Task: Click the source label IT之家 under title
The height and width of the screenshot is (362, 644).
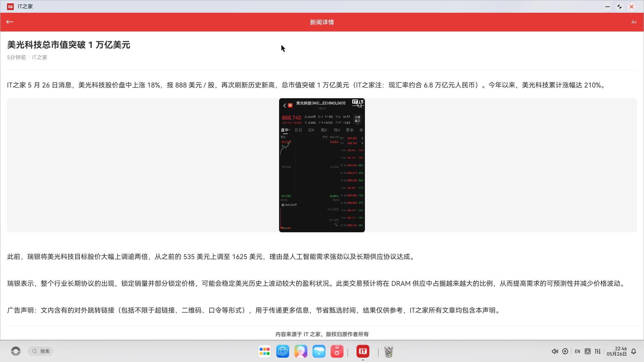Action: point(40,57)
